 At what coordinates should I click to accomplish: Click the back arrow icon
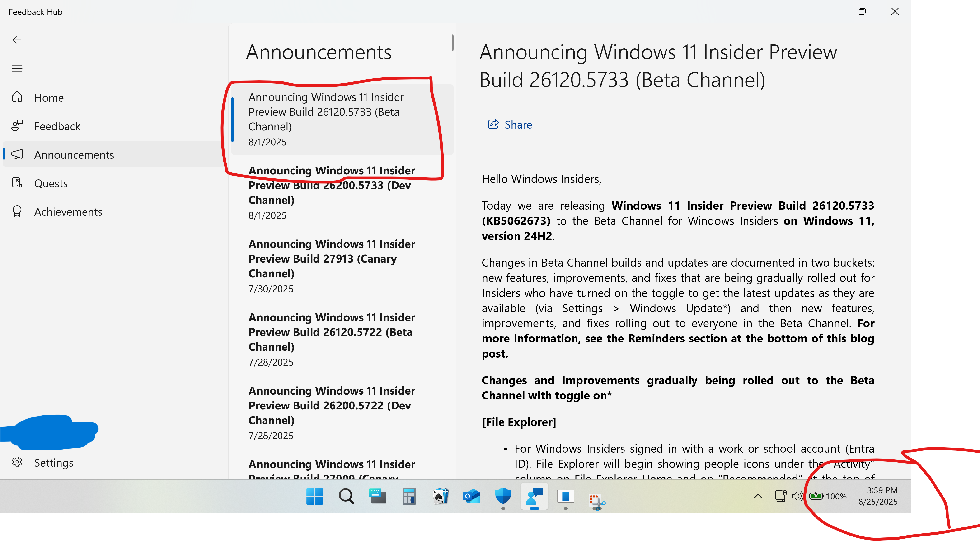pyautogui.click(x=17, y=40)
